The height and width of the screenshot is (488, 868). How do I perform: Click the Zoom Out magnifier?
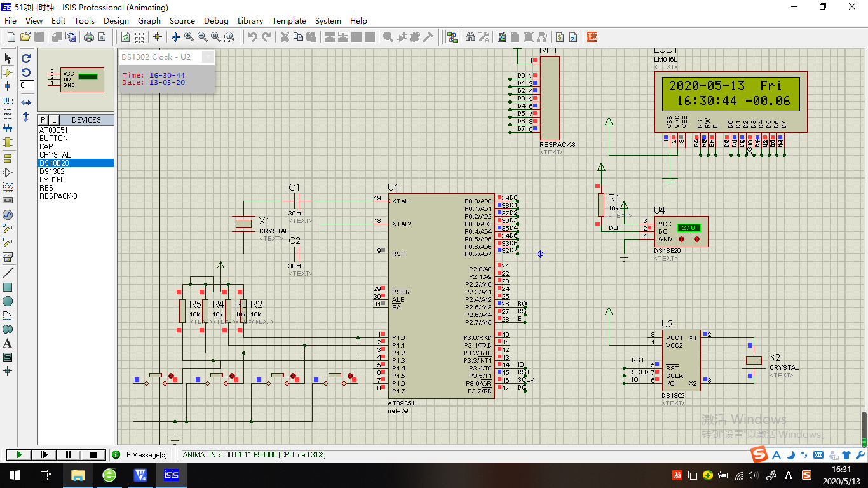[202, 37]
